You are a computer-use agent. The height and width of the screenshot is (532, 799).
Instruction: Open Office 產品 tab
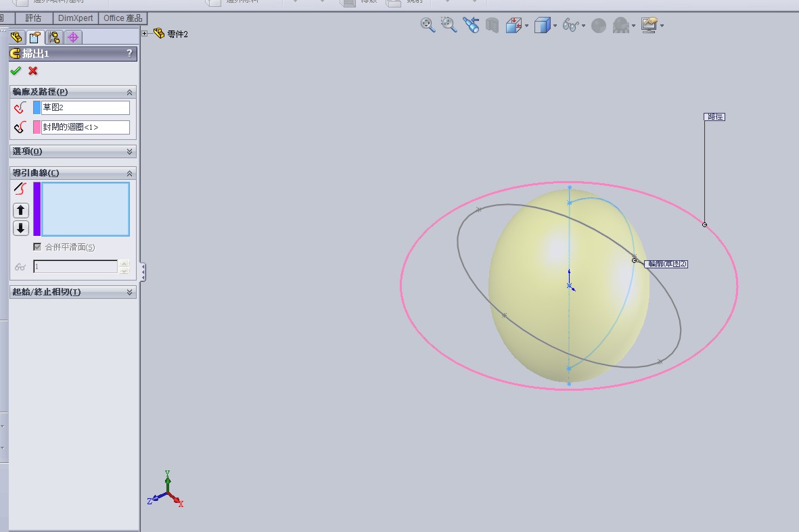point(123,18)
